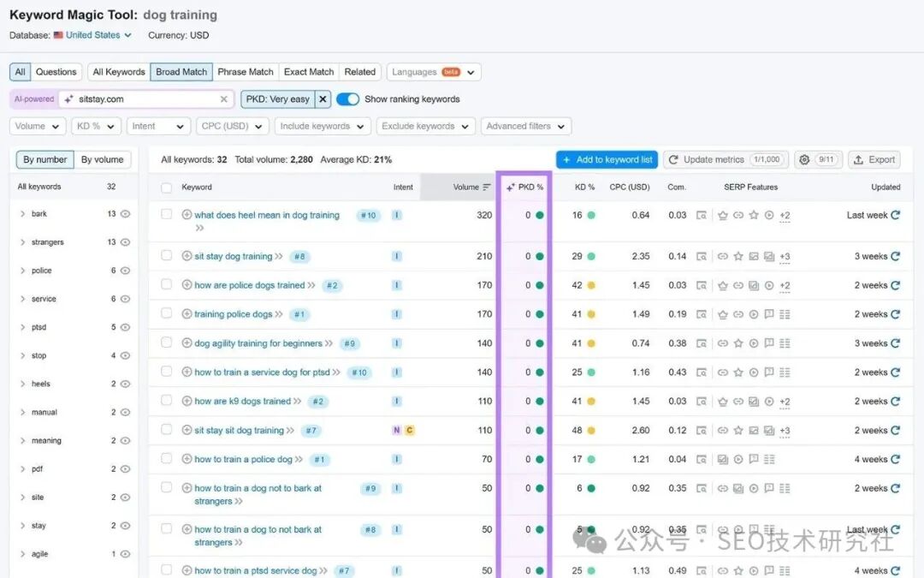Select the 'Exact Match' tab

(x=309, y=72)
